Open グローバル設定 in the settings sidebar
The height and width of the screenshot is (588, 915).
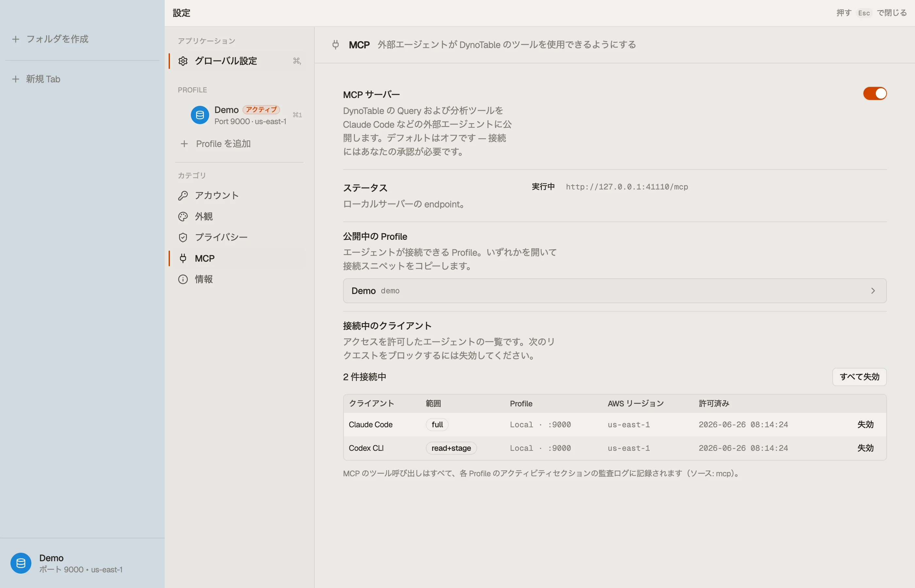[x=238, y=61]
